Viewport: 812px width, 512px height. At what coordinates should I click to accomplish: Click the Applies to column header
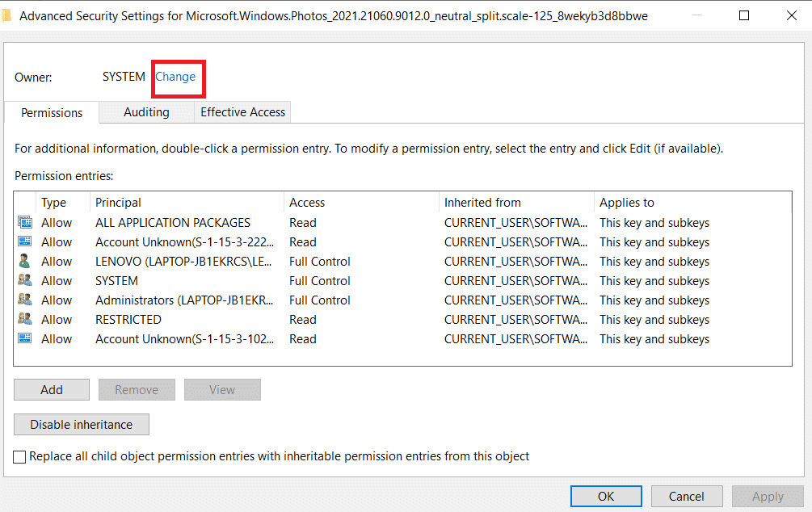627,203
